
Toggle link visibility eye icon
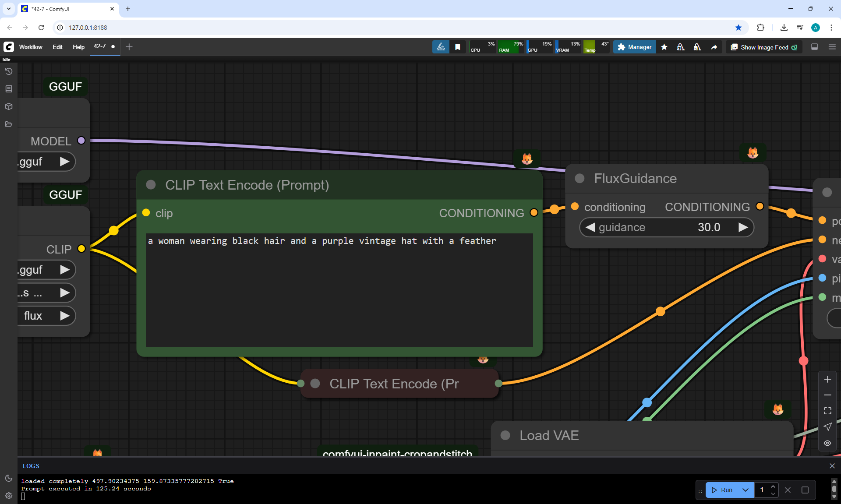coord(827,443)
